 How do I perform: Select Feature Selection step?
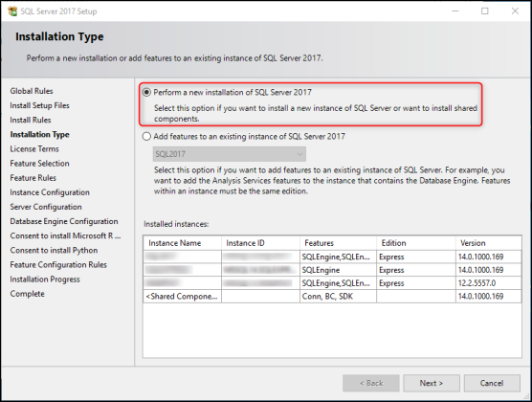[x=39, y=164]
